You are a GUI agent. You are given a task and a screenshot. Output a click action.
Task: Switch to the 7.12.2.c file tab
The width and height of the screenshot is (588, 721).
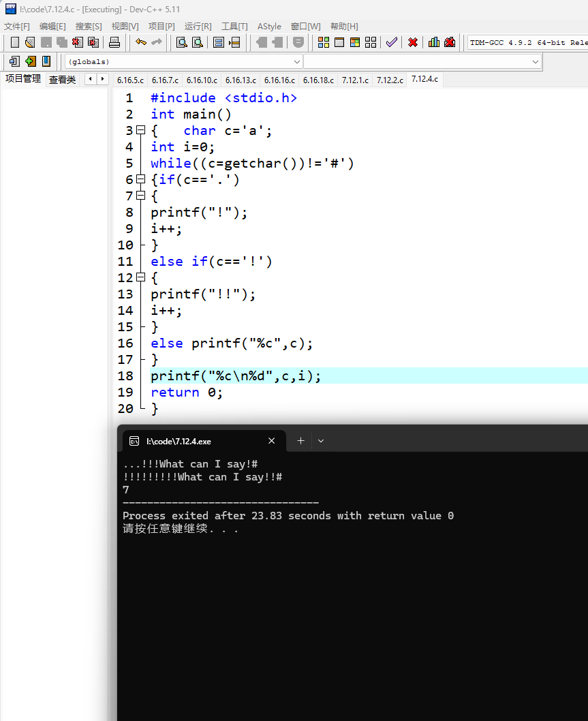coord(390,80)
